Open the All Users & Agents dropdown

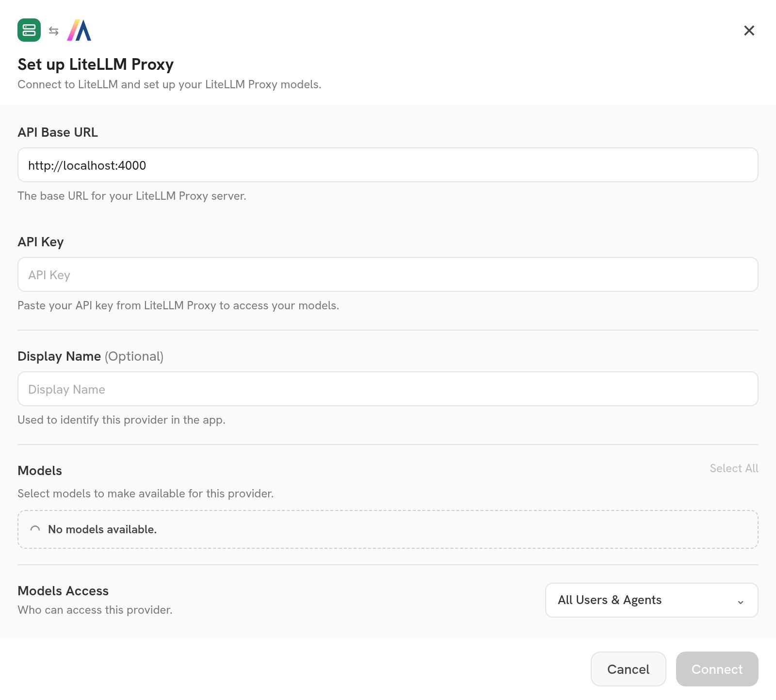tap(651, 600)
